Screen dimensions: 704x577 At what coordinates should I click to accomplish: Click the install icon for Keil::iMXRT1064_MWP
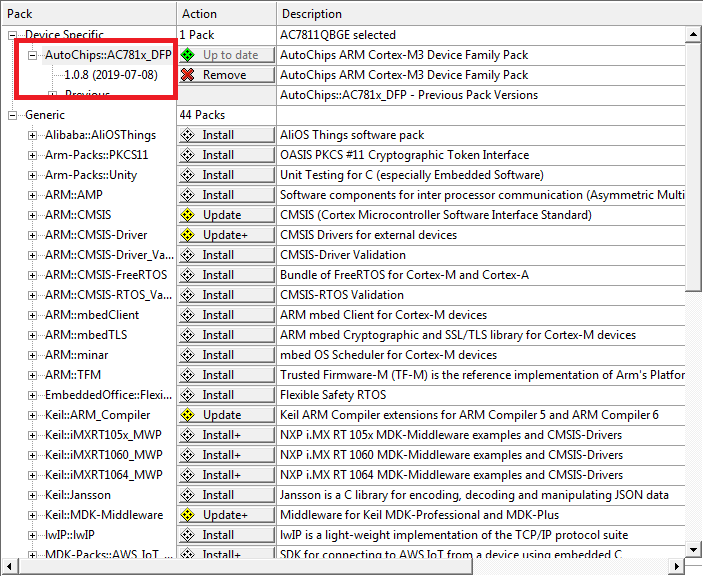point(187,475)
